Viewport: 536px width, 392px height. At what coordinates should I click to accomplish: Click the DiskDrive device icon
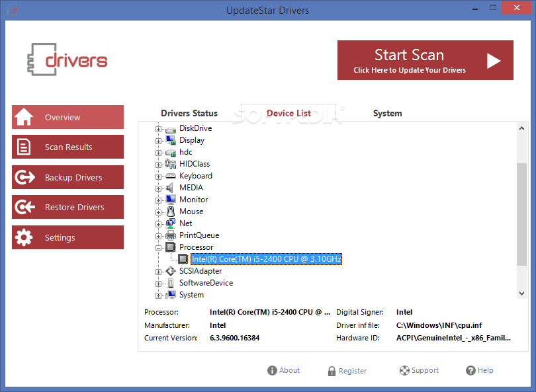[x=171, y=130]
